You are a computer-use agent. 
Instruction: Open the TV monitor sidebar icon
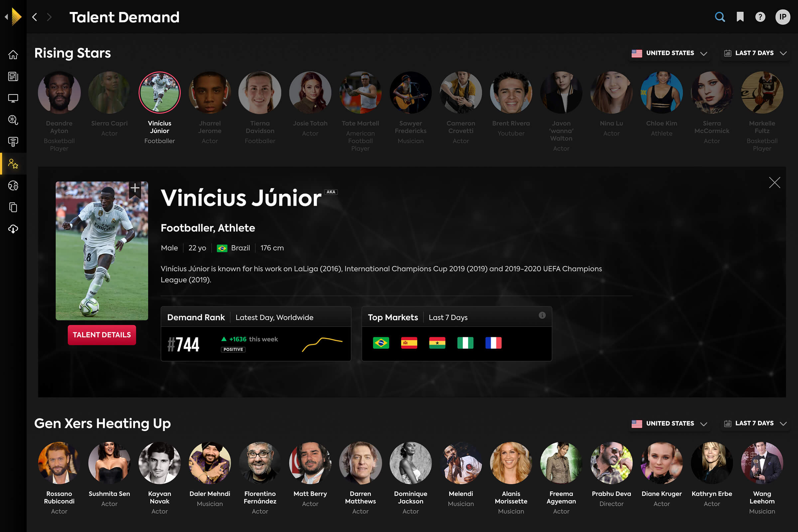13,98
